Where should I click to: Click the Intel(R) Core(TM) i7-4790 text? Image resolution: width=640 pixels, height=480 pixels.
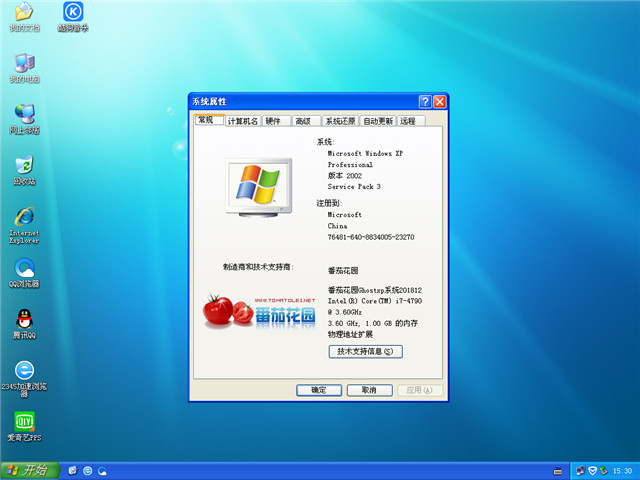pyautogui.click(x=375, y=301)
